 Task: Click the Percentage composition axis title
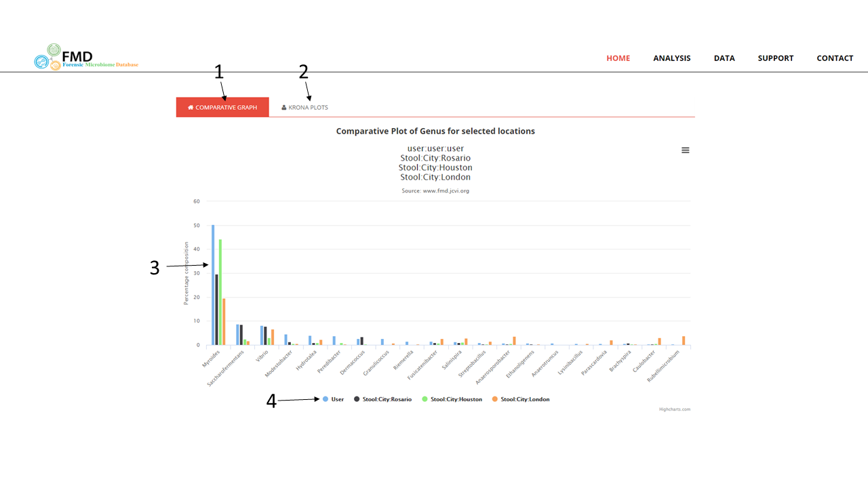click(x=186, y=273)
